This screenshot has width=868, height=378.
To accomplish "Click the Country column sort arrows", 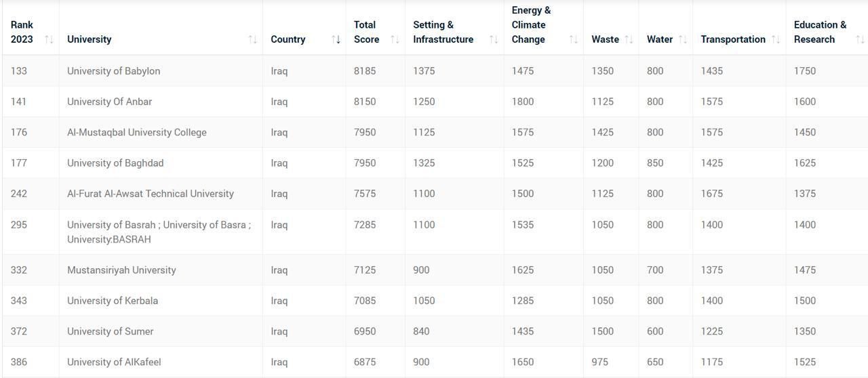I will point(336,39).
